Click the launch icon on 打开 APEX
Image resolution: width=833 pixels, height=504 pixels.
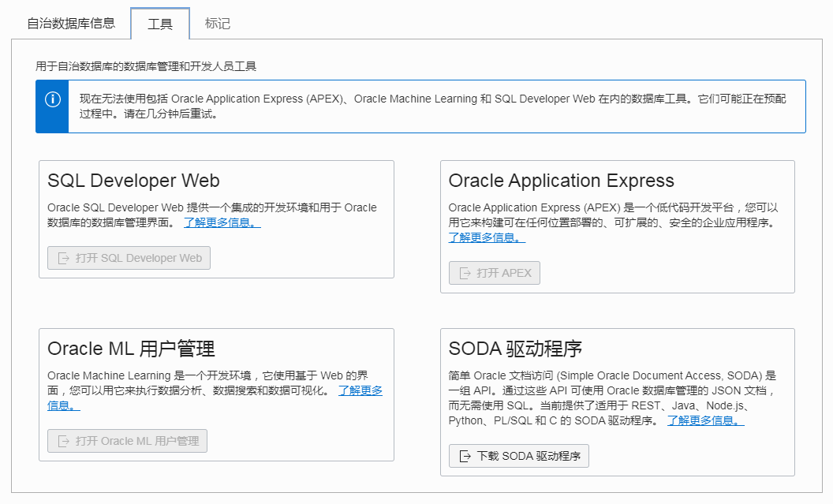465,274
